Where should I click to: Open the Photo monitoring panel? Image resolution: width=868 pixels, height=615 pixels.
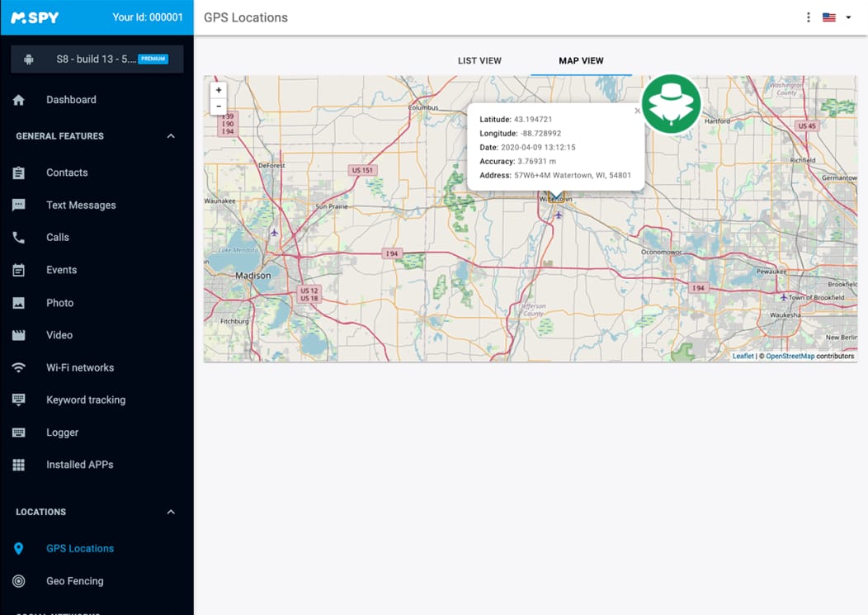click(x=59, y=302)
